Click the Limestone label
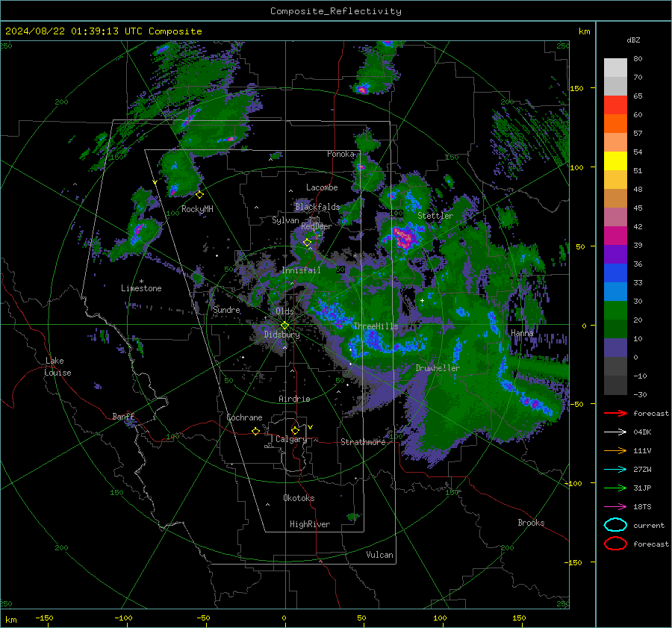This screenshot has height=628, width=672. (141, 288)
